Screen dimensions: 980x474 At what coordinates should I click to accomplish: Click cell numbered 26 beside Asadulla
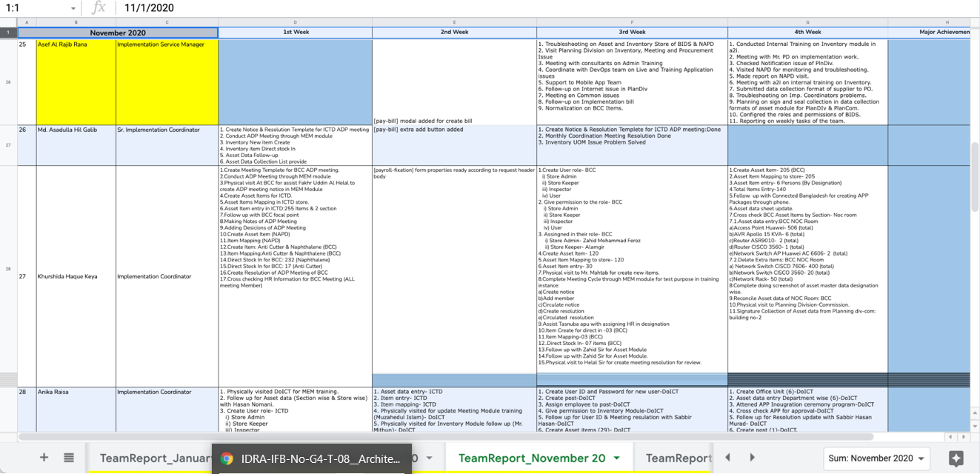(x=27, y=145)
